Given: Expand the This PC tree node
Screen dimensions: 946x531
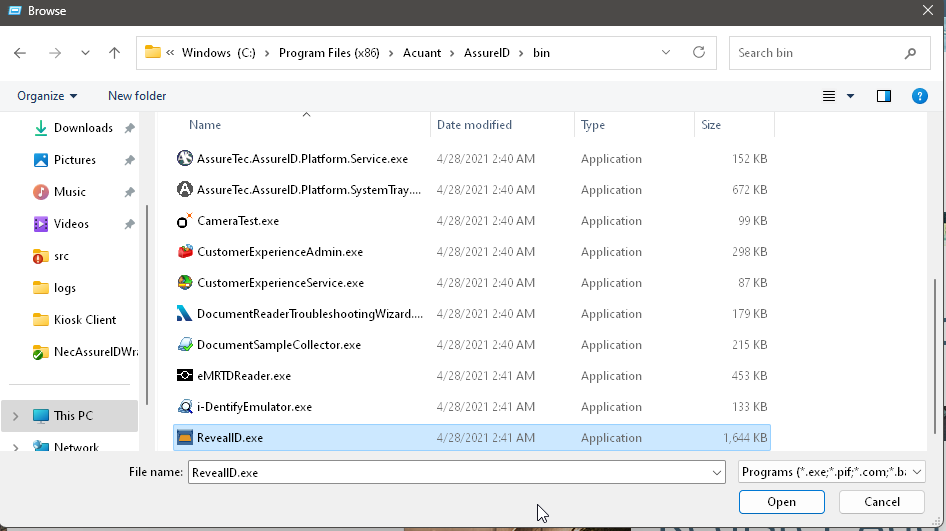Looking at the screenshot, I should [15, 416].
